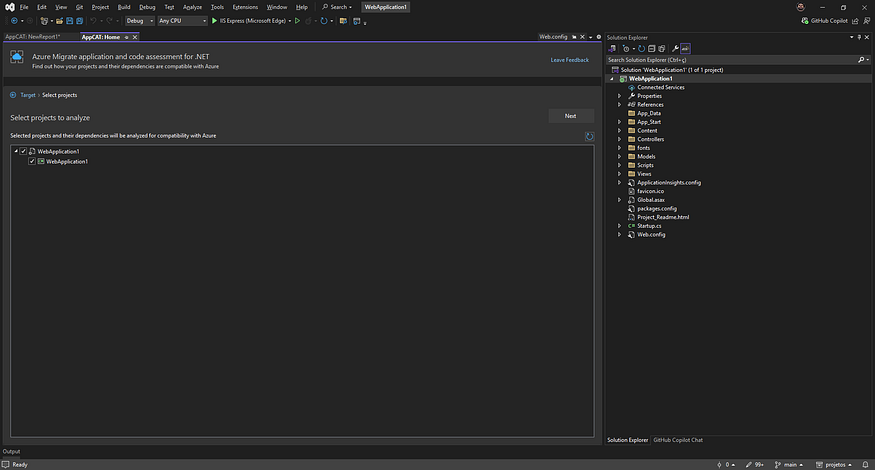Uncheck the nested WebApplication1 project checkbox
Screen dimensions: 875x470
click(x=32, y=161)
